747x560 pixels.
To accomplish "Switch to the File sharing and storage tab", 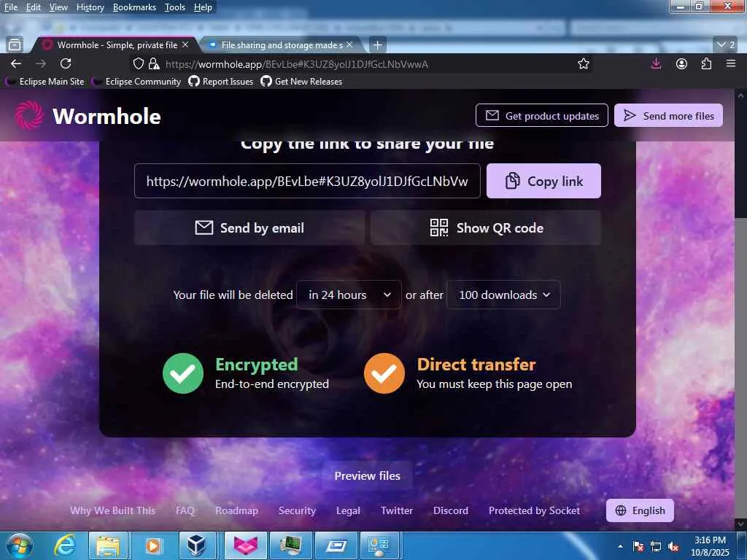I will click(282, 44).
